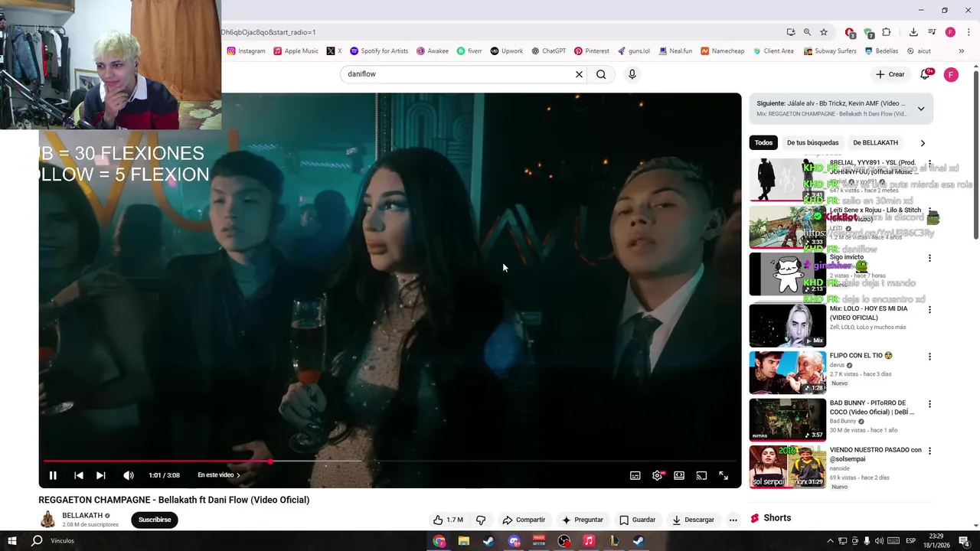Open options for 'Sigo invicto' video
This screenshot has height=551, width=980.
tap(929, 258)
